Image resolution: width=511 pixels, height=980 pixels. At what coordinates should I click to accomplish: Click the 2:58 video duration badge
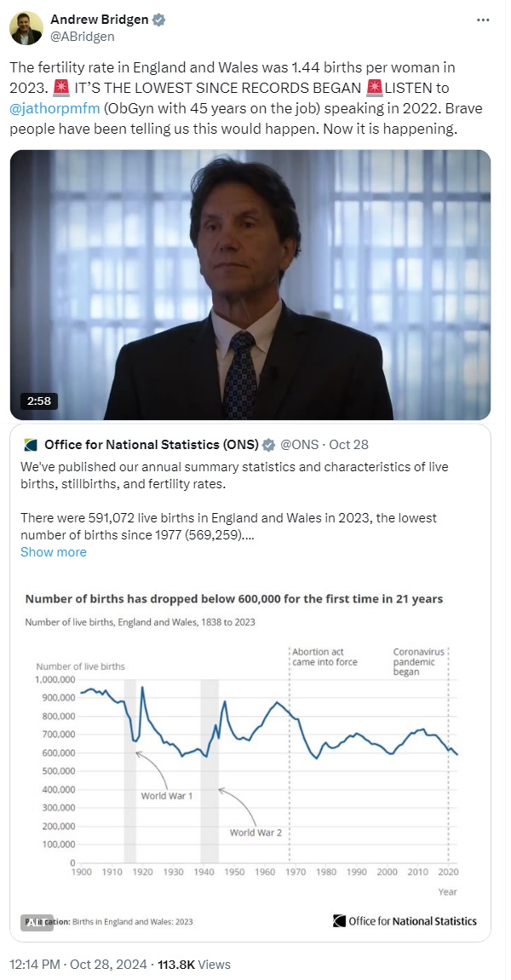38,401
